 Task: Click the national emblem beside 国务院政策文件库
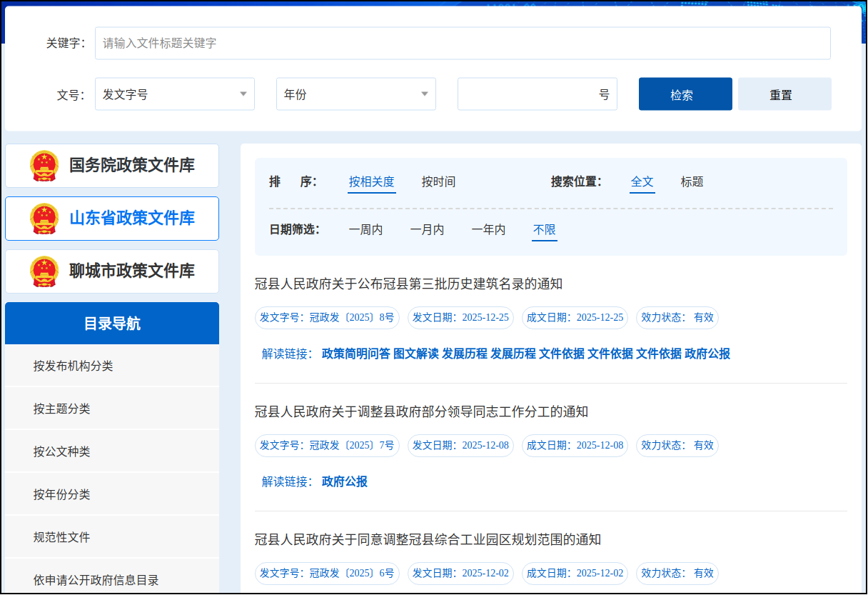44,166
